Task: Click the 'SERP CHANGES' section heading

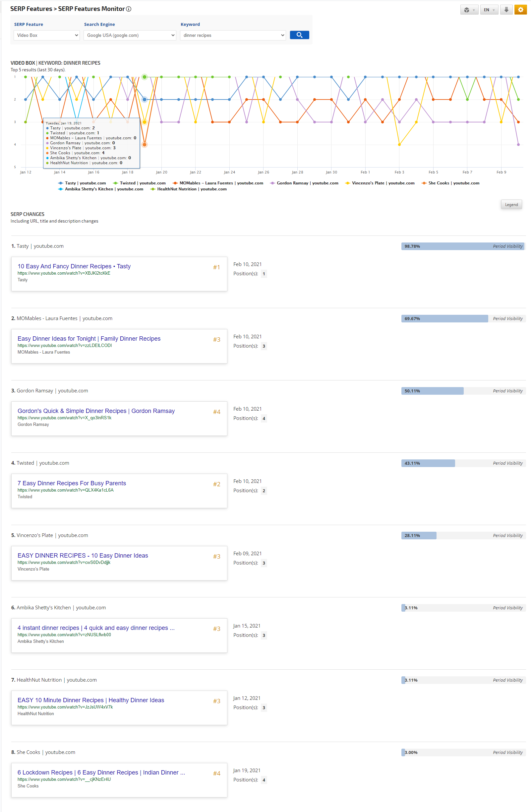Action: 28,214
